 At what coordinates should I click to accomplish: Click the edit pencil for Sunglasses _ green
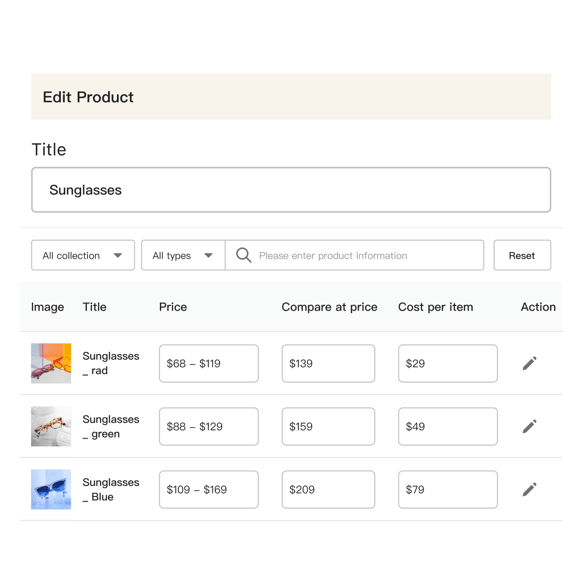pyautogui.click(x=529, y=426)
